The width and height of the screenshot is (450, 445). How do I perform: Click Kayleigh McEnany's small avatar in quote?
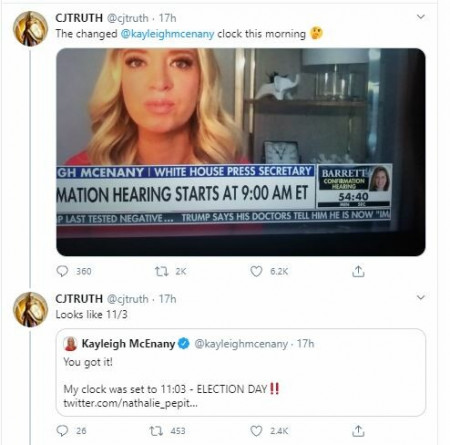click(x=70, y=344)
